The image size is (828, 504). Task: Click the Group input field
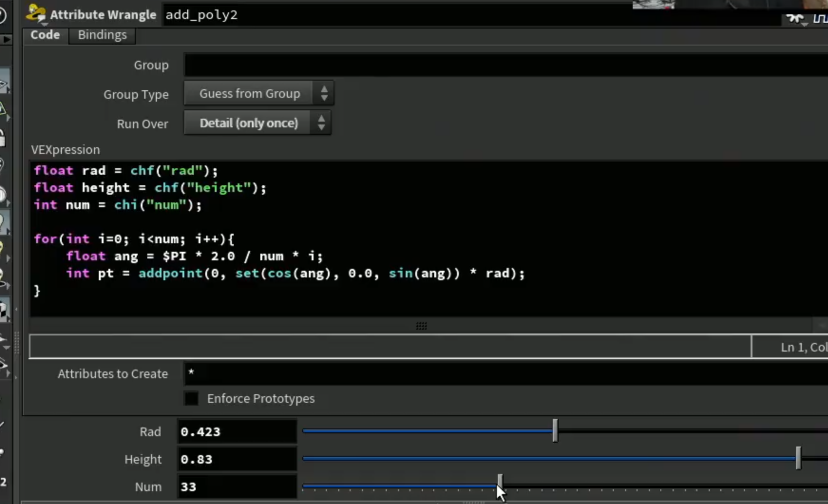click(x=506, y=65)
